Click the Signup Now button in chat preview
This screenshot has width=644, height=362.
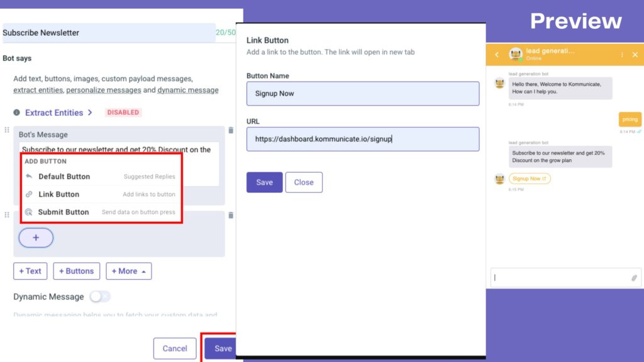pyautogui.click(x=530, y=178)
